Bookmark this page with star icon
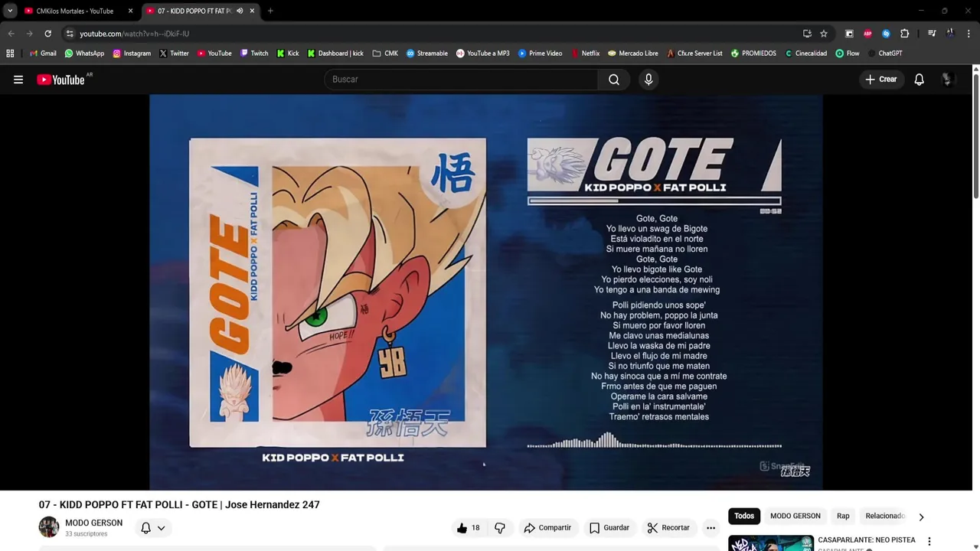 (x=824, y=34)
